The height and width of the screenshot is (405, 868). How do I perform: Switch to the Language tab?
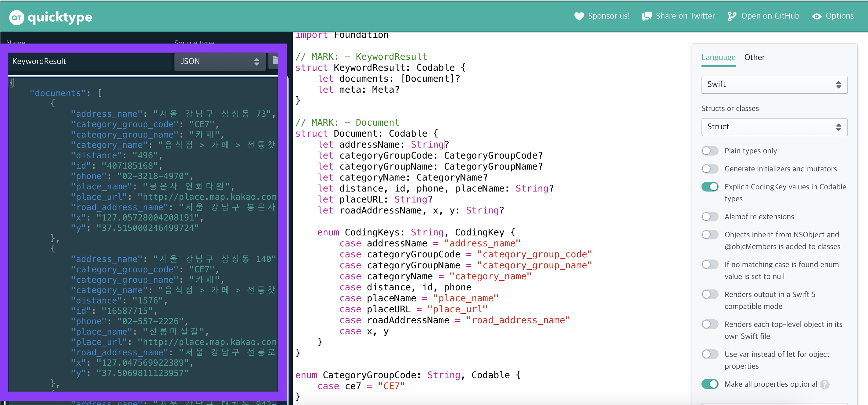pyautogui.click(x=718, y=57)
